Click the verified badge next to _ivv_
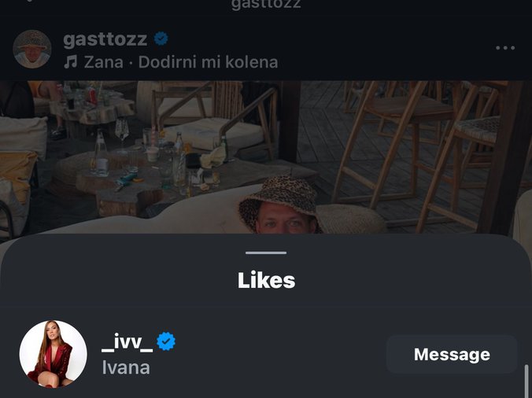The height and width of the screenshot is (398, 532). (166, 341)
